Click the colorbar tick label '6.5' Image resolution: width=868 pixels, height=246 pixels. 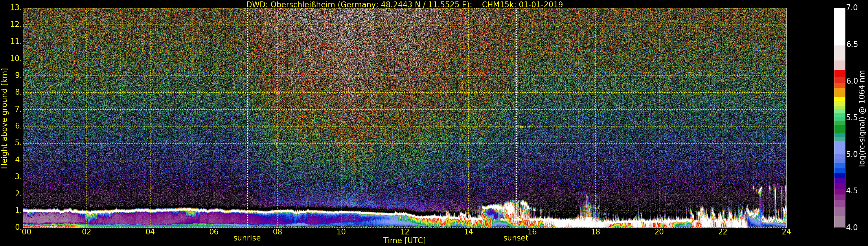tap(852, 44)
